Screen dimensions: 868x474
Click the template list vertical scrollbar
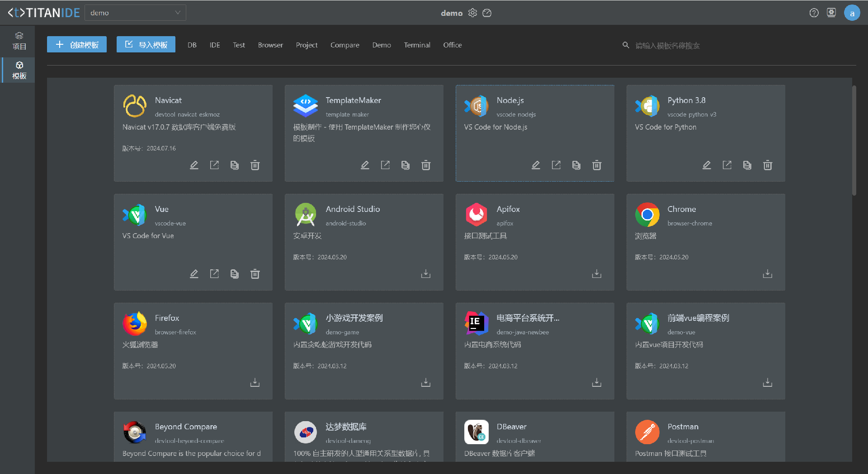coord(854,140)
